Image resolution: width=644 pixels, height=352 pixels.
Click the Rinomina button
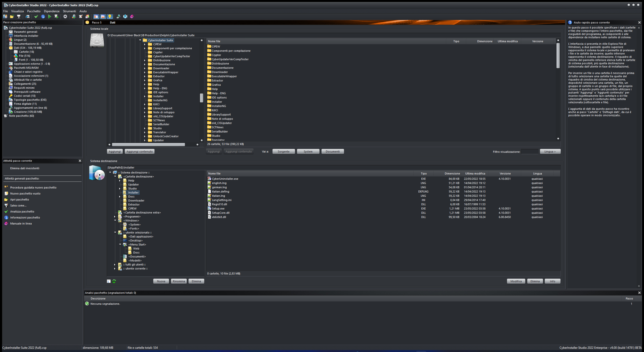(179, 281)
